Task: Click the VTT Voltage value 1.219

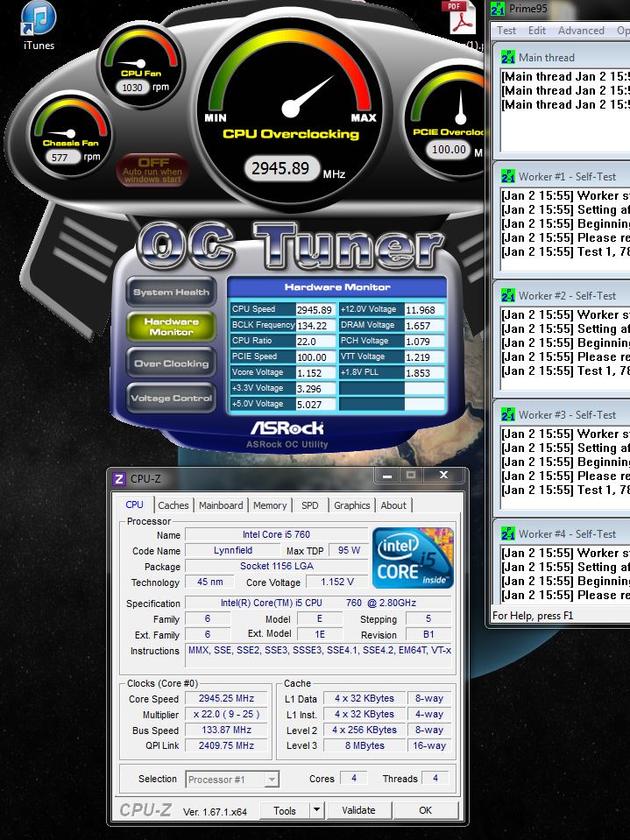Action: click(425, 356)
